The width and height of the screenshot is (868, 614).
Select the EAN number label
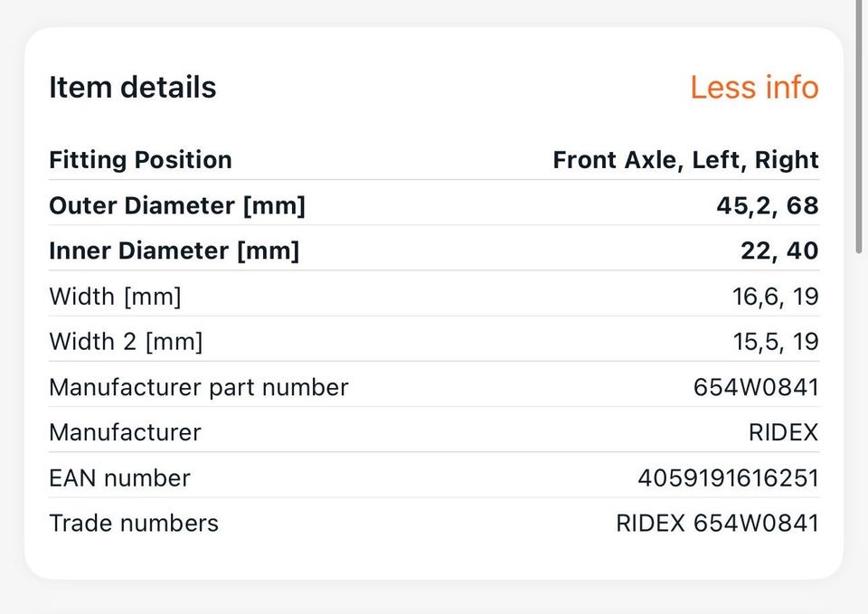point(119,477)
